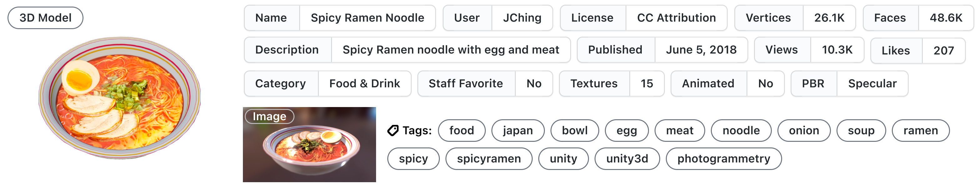Choose the 'egg' tag

click(626, 131)
